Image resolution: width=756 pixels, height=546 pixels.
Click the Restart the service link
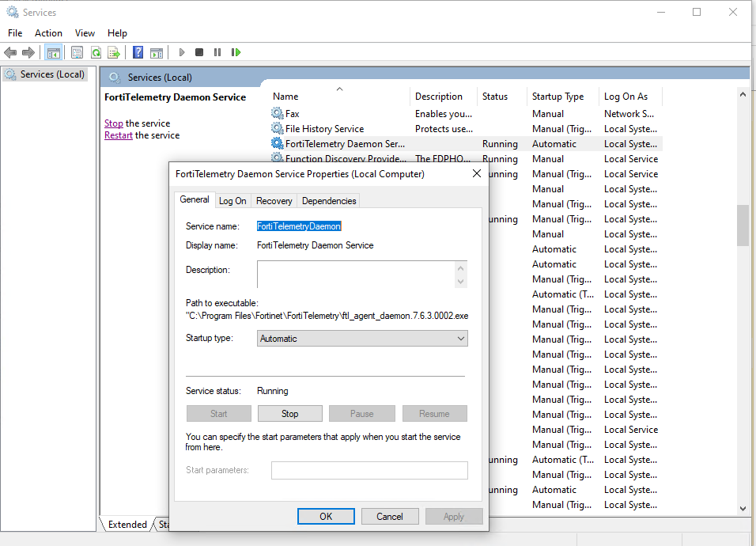(x=118, y=135)
